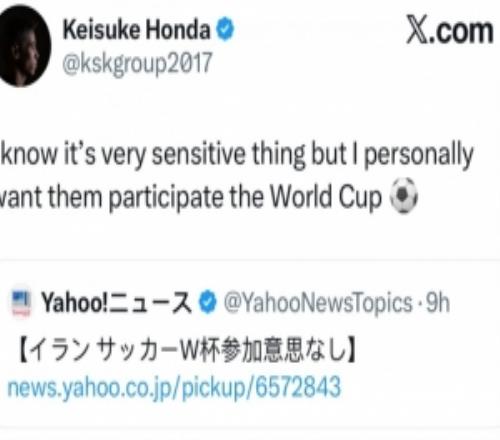Click the Yahoo!ニュース account name
500x440 pixels.
click(116, 303)
